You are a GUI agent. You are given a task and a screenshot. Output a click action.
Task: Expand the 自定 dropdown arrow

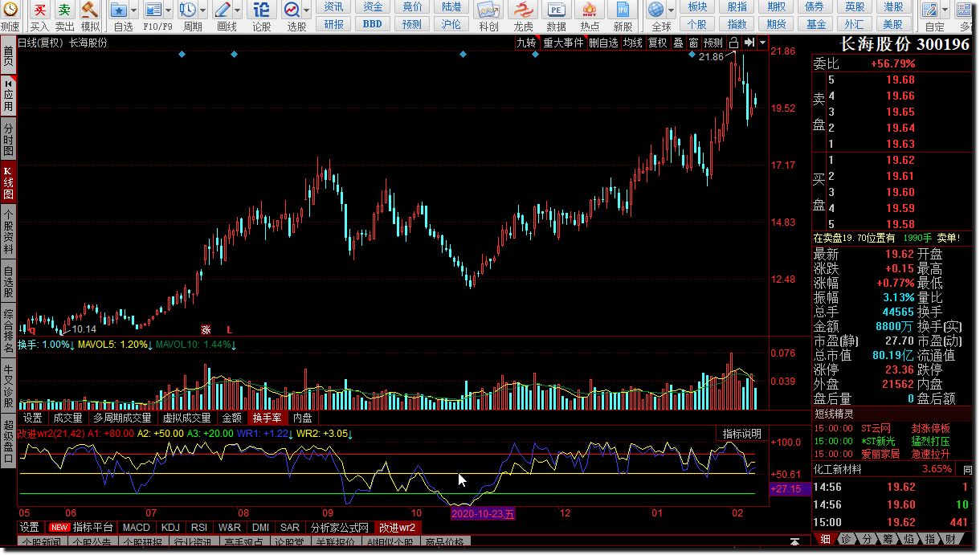(x=945, y=10)
